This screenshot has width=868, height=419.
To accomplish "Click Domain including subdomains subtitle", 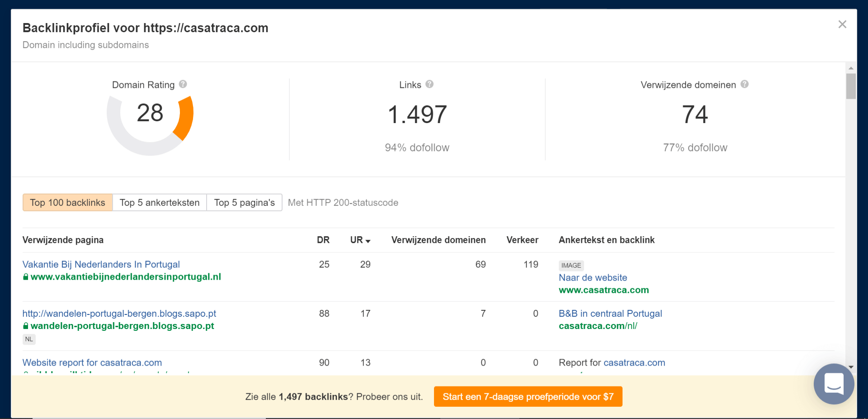I will (x=85, y=45).
